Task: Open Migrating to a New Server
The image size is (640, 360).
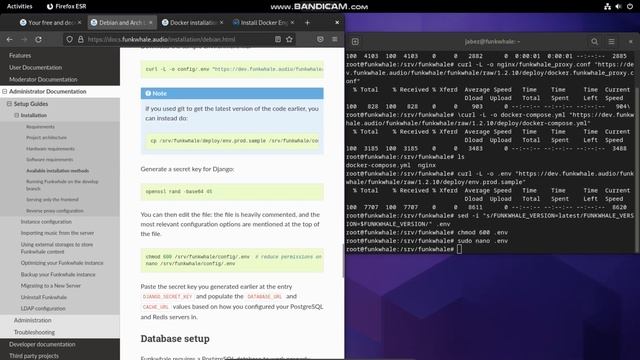Action: 51,286
